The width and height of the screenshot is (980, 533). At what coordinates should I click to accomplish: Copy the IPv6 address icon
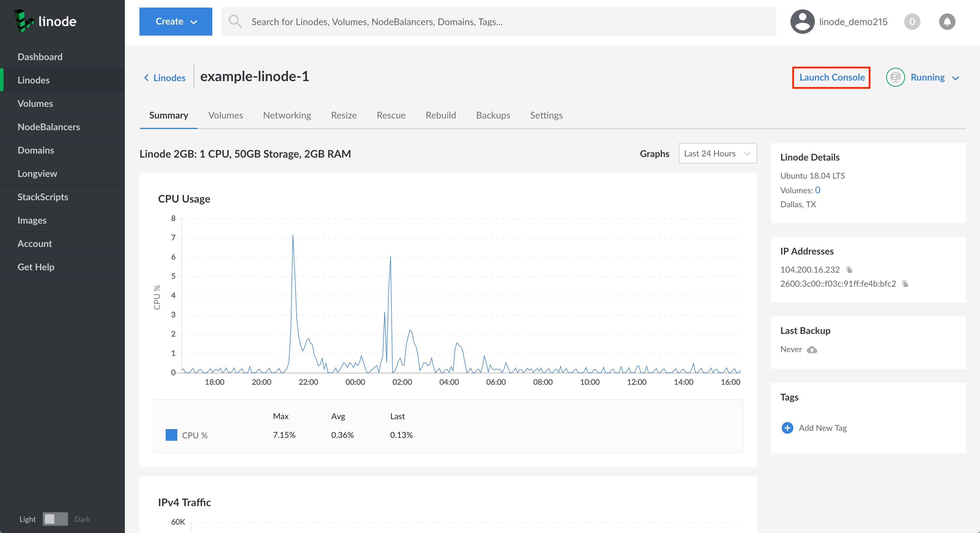coord(905,284)
